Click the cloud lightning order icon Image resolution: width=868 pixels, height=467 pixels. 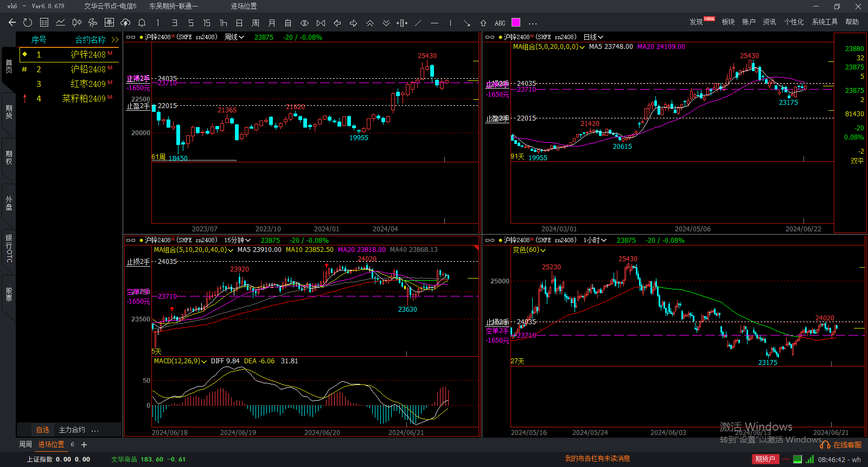[x=125, y=22]
